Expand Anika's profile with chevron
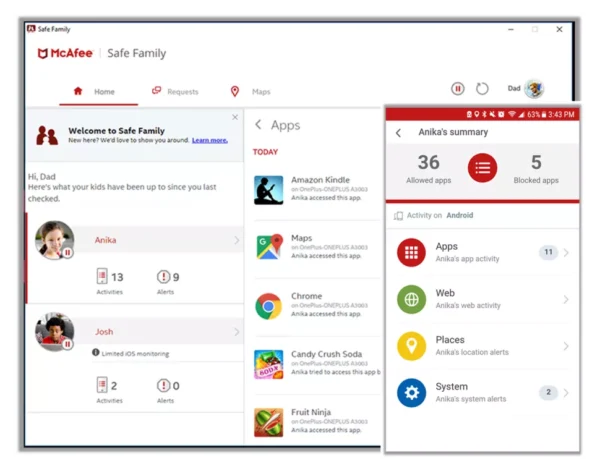Screen dimensions: 600x471 [236, 240]
